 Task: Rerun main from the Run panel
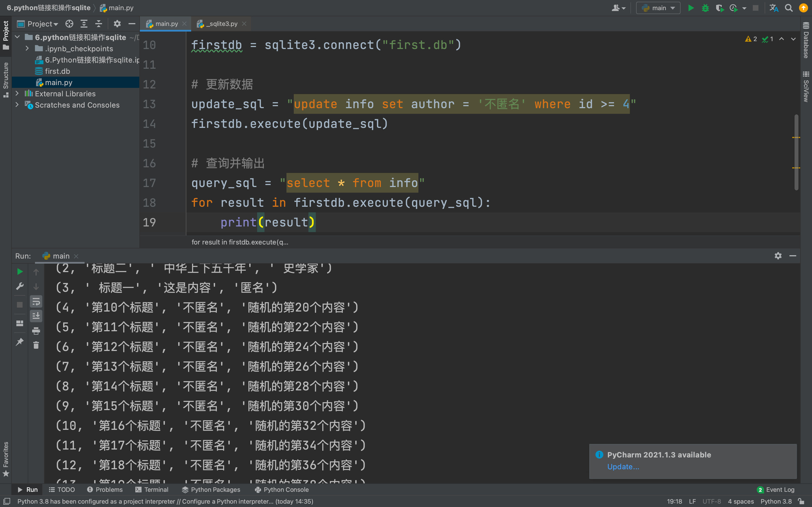20,272
